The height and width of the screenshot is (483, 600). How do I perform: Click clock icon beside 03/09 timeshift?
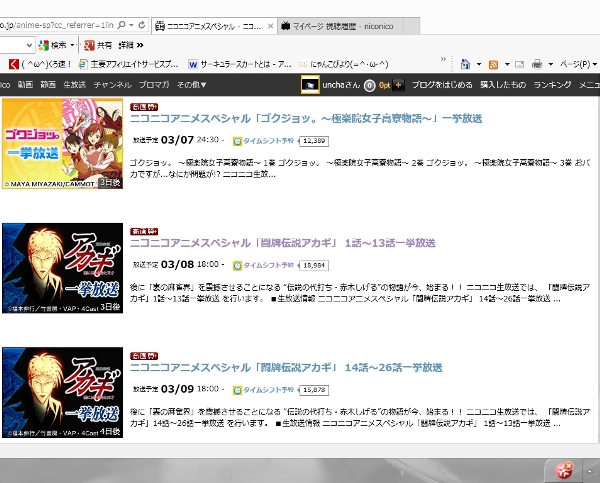click(237, 390)
